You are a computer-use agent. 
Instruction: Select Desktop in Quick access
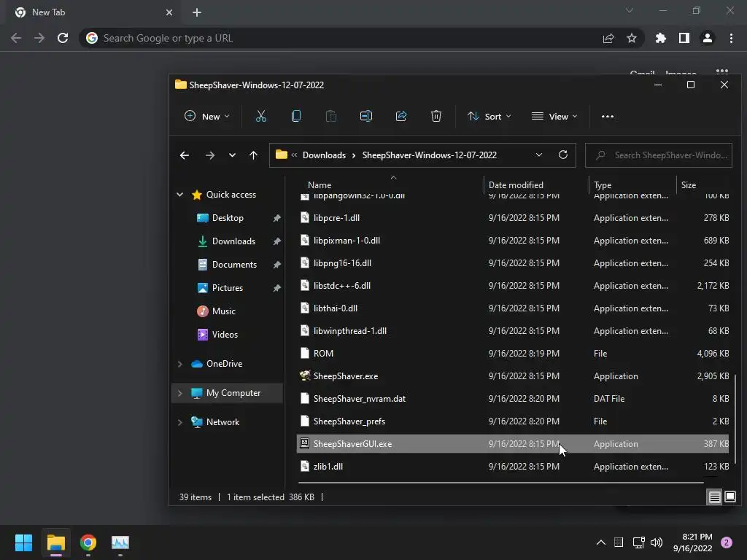tap(228, 217)
